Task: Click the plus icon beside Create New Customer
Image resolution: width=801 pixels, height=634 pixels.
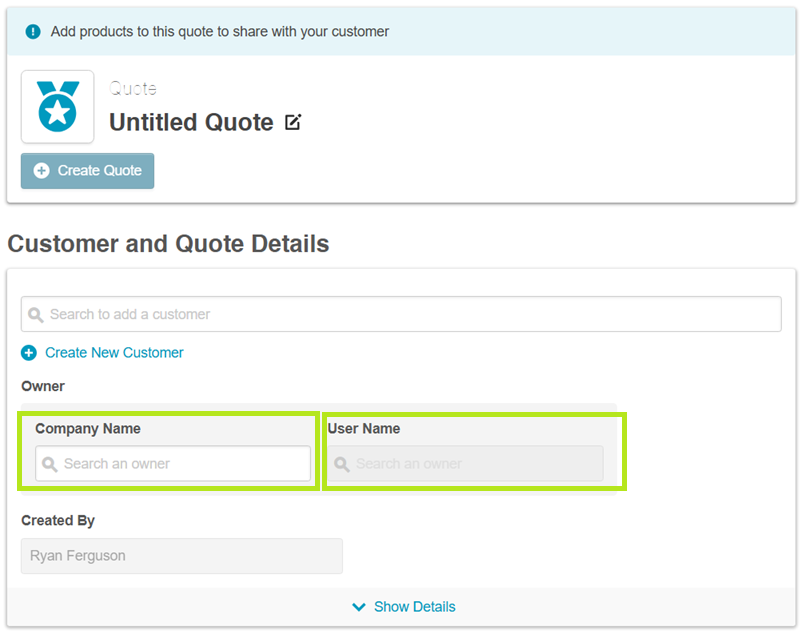Action: tap(29, 353)
